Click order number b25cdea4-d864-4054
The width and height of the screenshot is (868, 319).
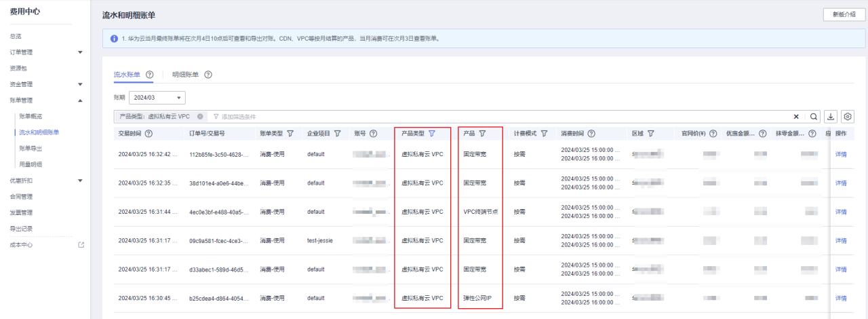point(217,298)
